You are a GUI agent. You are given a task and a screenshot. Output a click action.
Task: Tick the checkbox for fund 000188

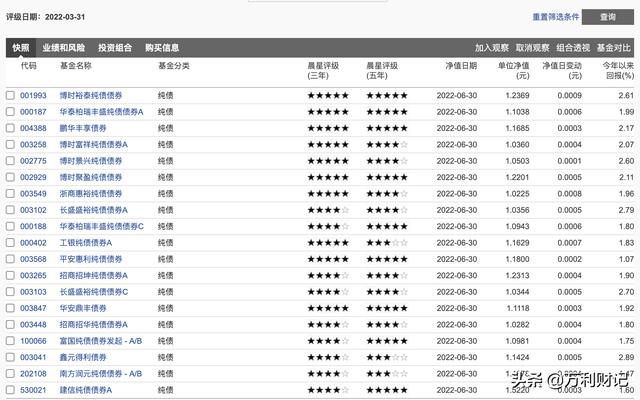[10, 226]
